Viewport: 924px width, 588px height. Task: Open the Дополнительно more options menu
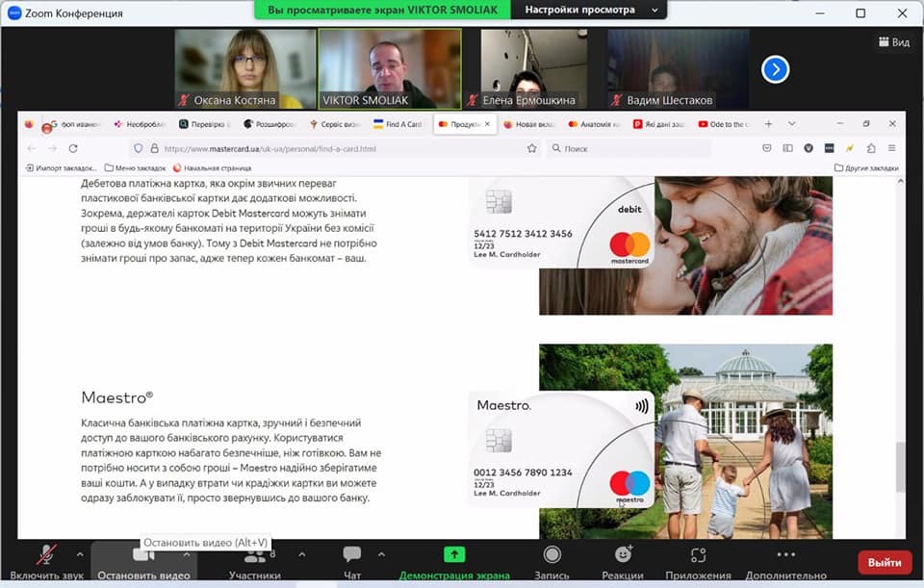pyautogui.click(x=785, y=563)
